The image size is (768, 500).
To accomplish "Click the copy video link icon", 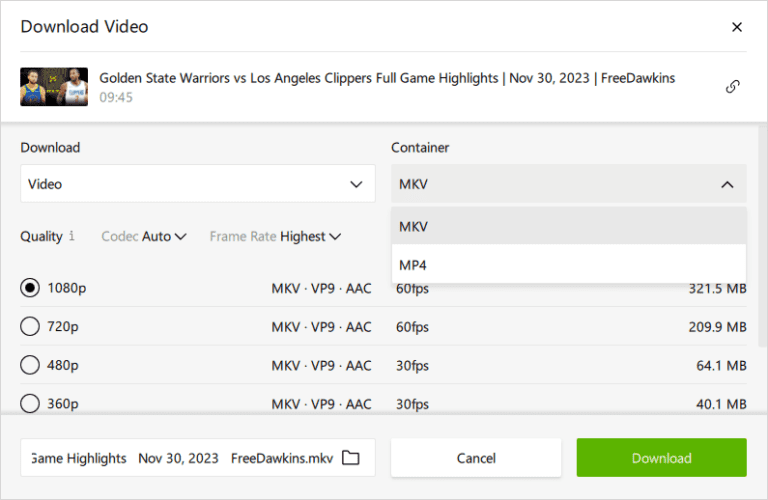I will coord(732,86).
